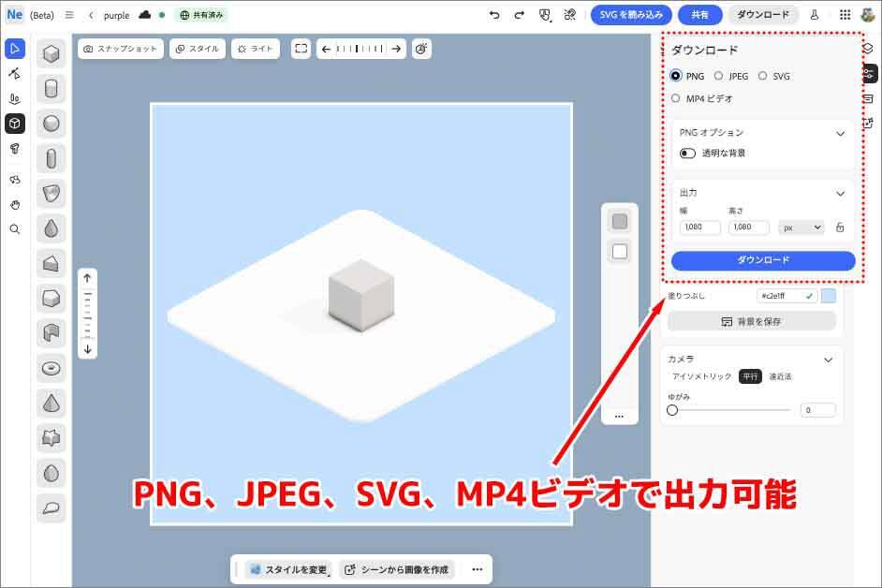Choose the JPEG format radio button
Viewport: 882px width, 588px height.
coord(719,76)
